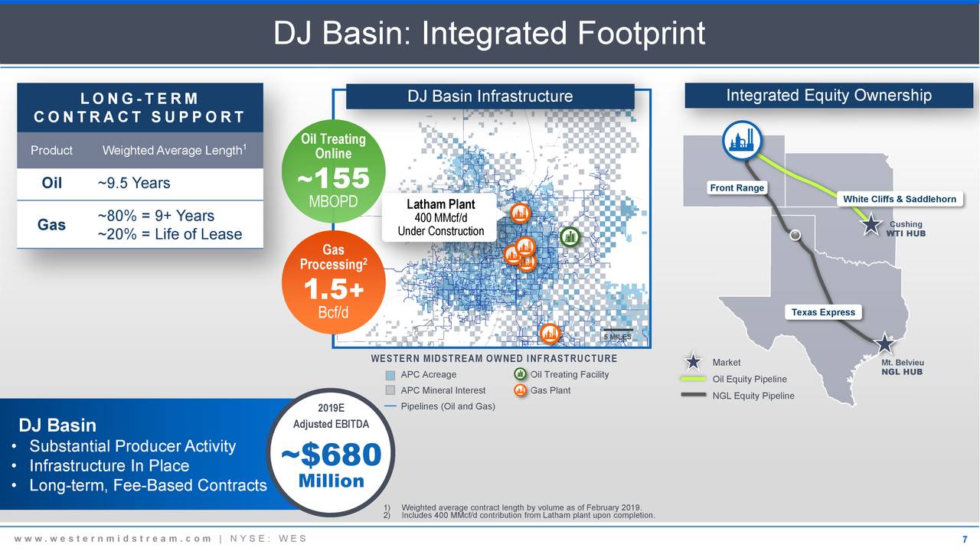This screenshot has height=551, width=980.
Task: Click the gas plant icon near the 5 MILES scale
Action: coord(550,334)
